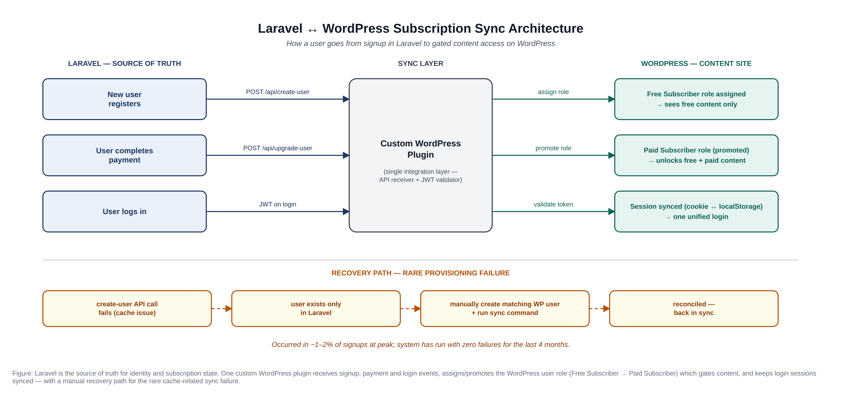Click the 'User logs in' box
This screenshot has height=397, width=868.
pyautogui.click(x=124, y=212)
